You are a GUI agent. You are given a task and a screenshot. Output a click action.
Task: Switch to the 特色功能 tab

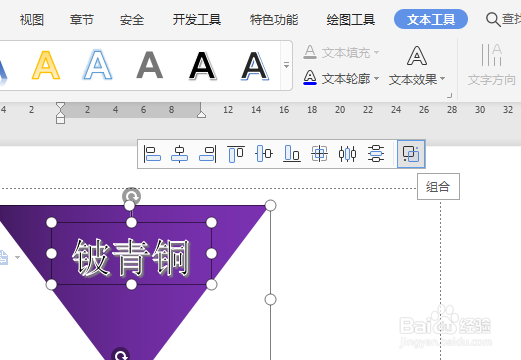click(274, 20)
